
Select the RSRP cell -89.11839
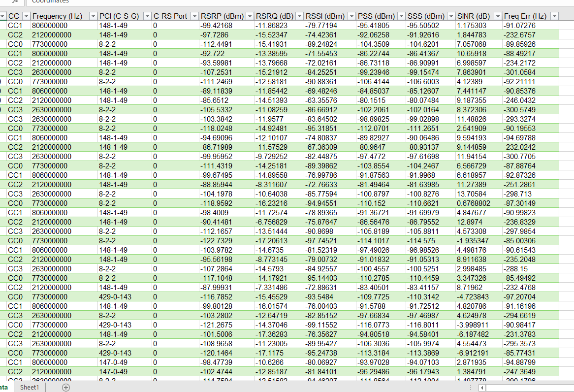pyautogui.click(x=226, y=91)
